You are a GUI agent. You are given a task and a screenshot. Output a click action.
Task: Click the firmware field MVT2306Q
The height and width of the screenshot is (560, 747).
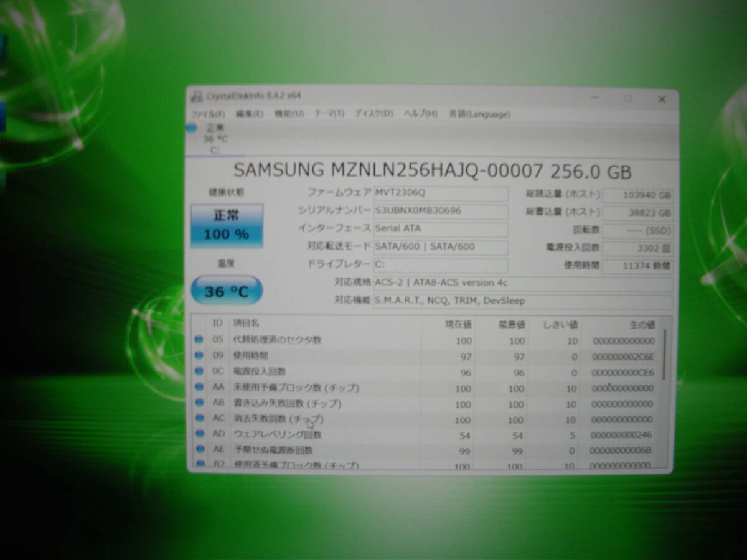click(441, 193)
